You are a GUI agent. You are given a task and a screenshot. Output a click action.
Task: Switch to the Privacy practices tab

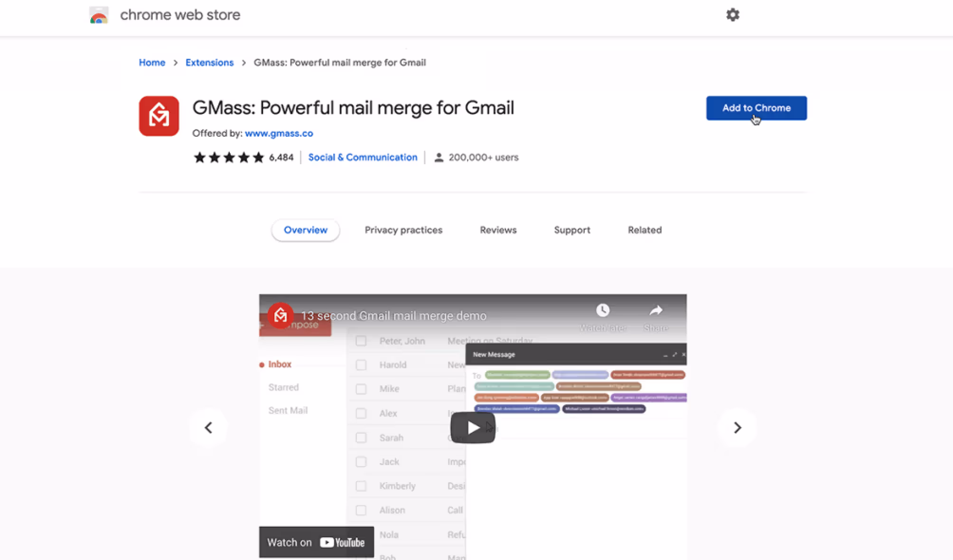pyautogui.click(x=403, y=230)
